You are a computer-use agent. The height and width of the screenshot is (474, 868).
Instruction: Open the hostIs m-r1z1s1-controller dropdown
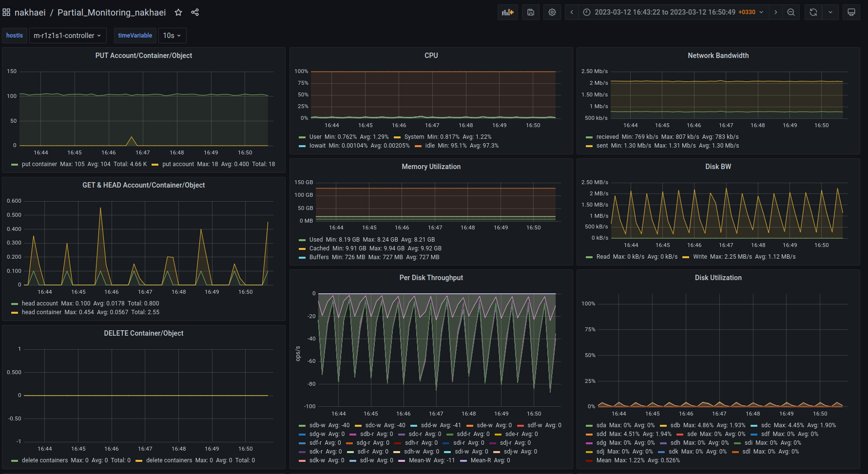[x=67, y=36]
